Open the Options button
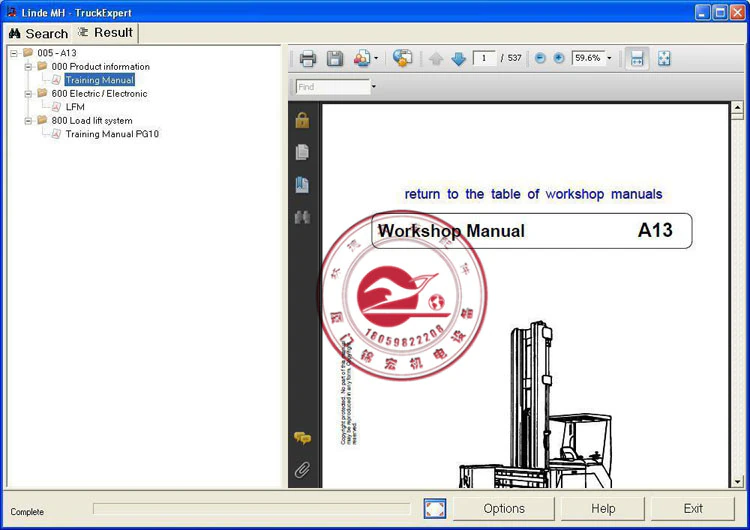Screen dimensions: 750x530 coord(504,508)
